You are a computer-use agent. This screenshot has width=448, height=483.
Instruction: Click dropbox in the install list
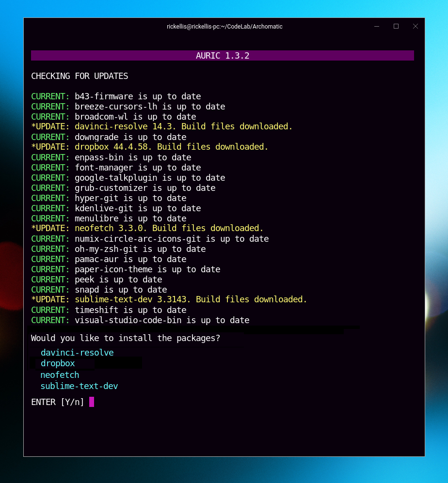coord(58,363)
